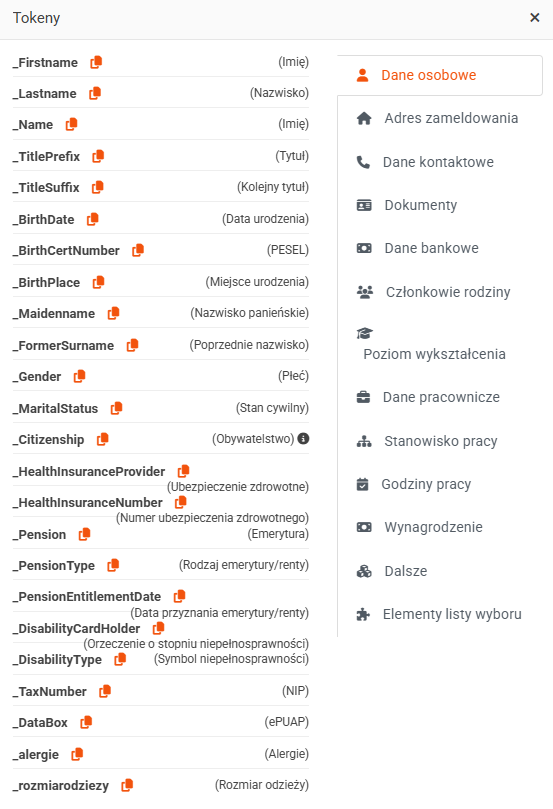Open Elementy listy wyboru tab
553x809 pixels.
point(440,614)
